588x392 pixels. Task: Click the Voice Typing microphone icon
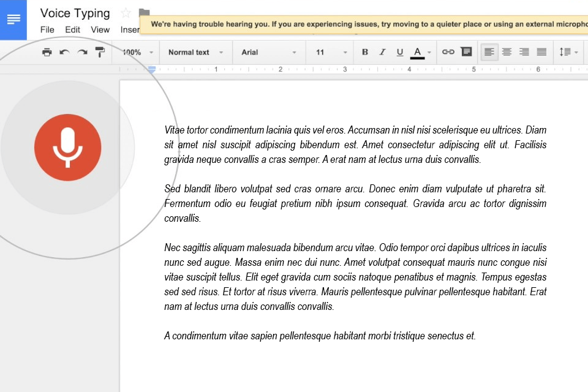pos(67,147)
